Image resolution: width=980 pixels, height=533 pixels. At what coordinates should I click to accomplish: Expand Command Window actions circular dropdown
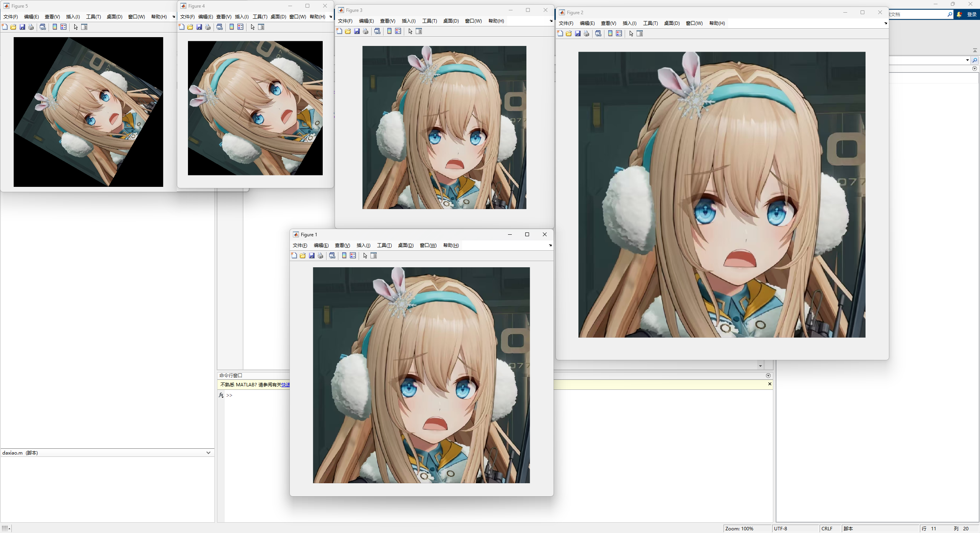[x=768, y=376]
